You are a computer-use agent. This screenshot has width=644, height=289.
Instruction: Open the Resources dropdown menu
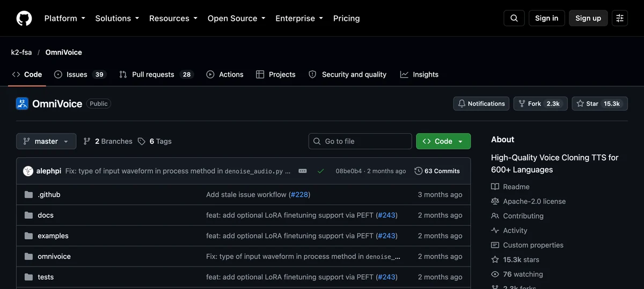173,18
